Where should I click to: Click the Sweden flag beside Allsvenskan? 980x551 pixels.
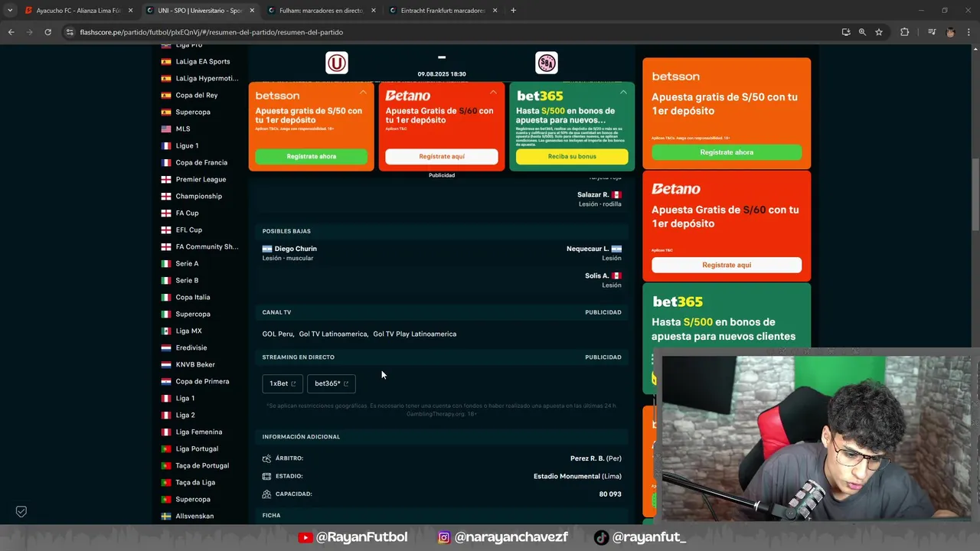(x=166, y=516)
